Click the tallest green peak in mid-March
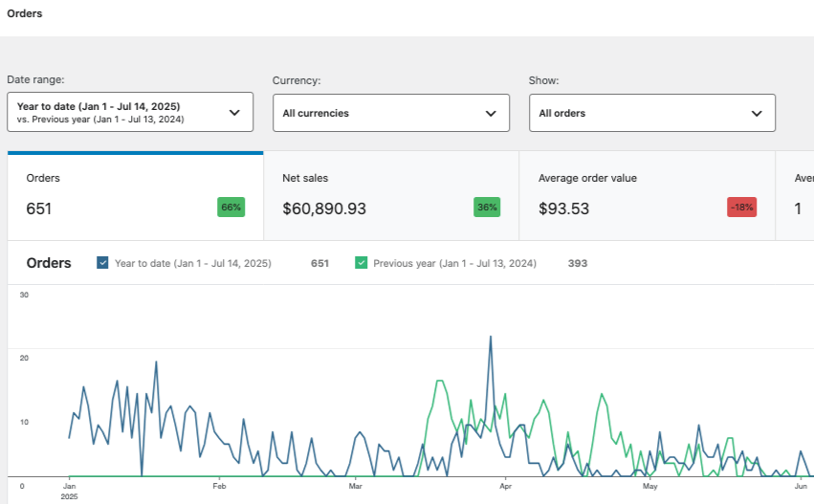The width and height of the screenshot is (814, 504). pyautogui.click(x=441, y=382)
